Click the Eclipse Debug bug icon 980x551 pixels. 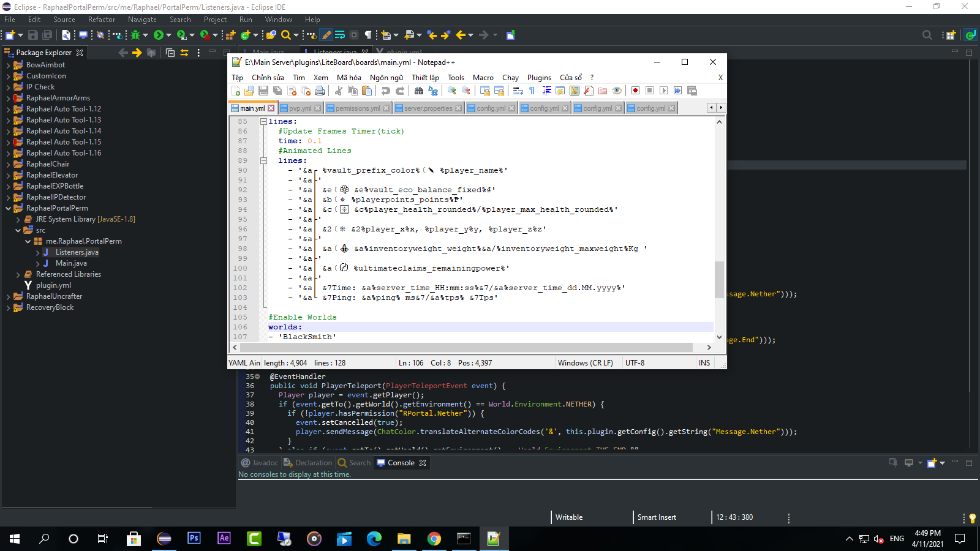coord(135,35)
